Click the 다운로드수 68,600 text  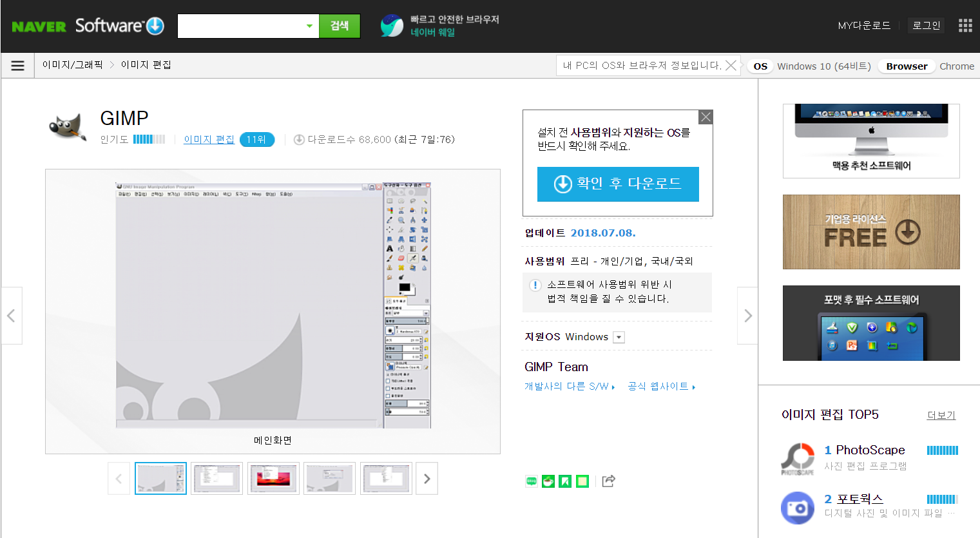[349, 139]
